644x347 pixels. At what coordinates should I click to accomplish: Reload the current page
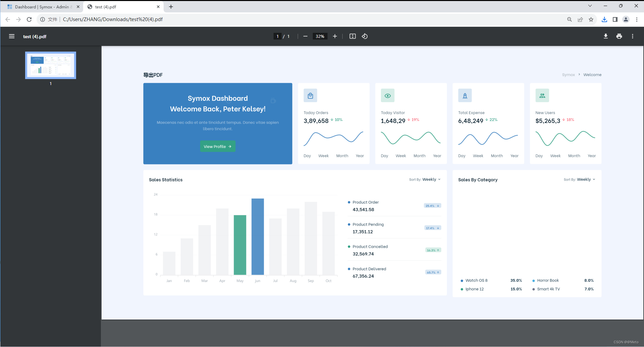coord(29,19)
